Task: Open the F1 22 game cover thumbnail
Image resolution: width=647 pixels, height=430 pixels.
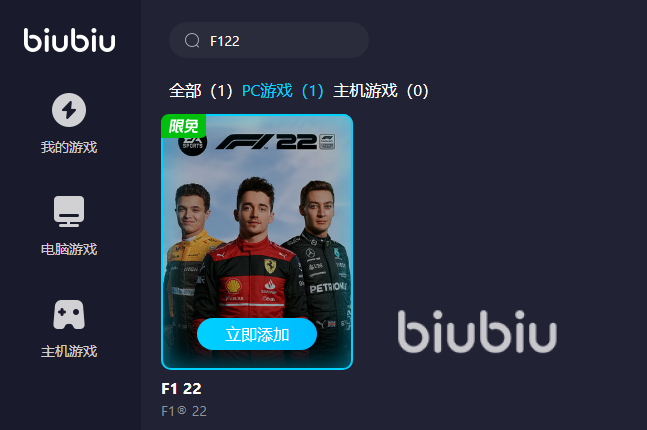Action: [x=257, y=242]
